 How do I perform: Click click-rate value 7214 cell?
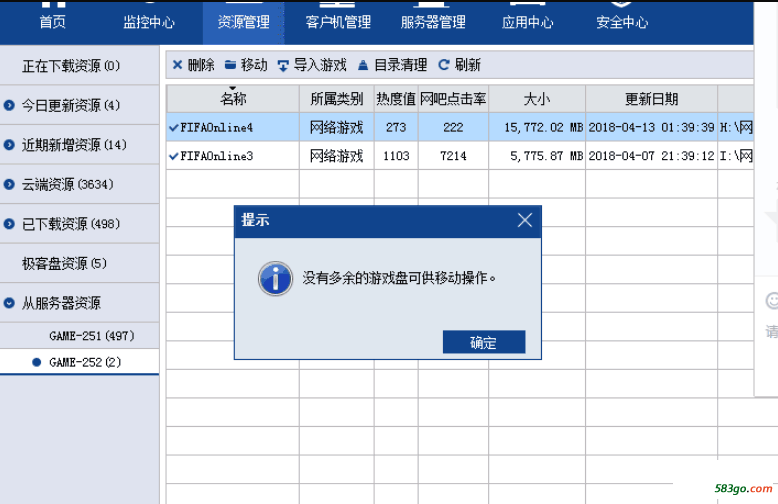click(x=453, y=156)
